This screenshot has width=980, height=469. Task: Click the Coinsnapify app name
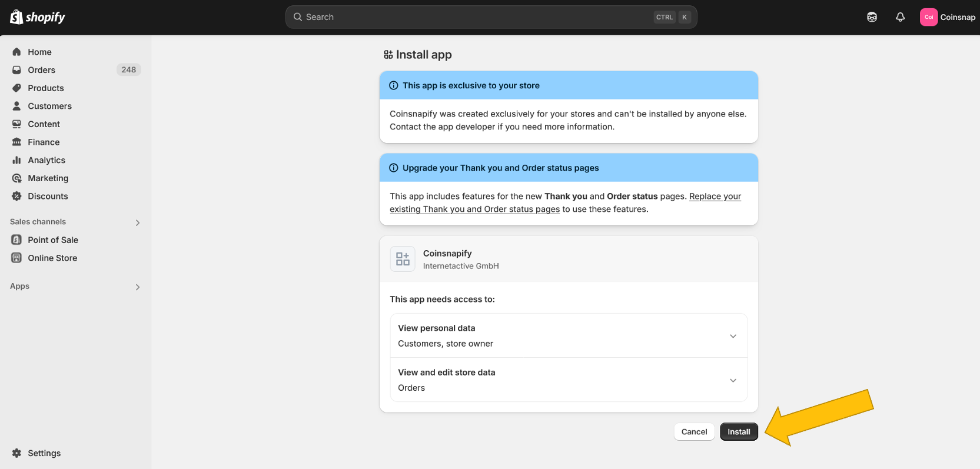pyautogui.click(x=447, y=253)
